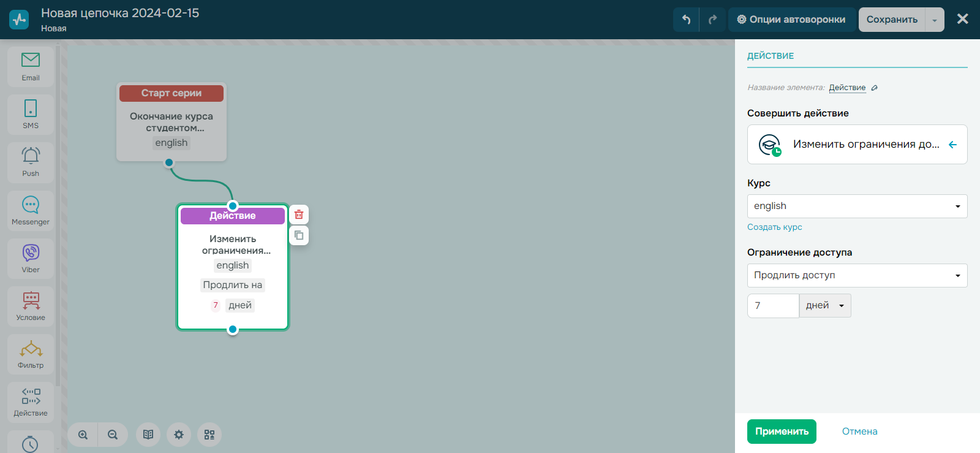Select the Email element in sidebar

click(x=31, y=66)
